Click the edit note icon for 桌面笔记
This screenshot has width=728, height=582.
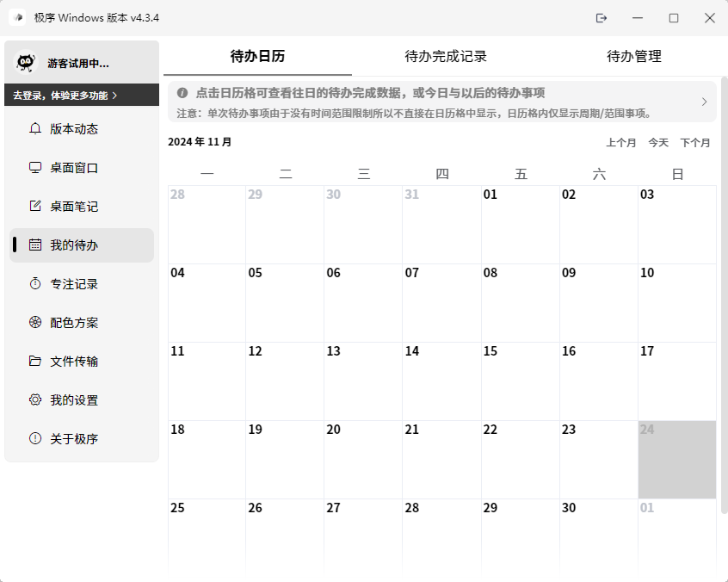click(35, 206)
